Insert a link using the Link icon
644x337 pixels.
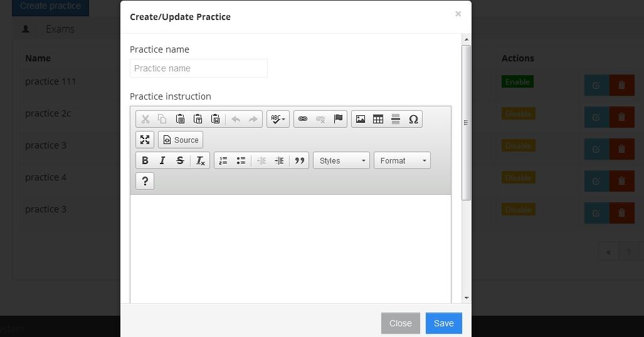coord(303,119)
